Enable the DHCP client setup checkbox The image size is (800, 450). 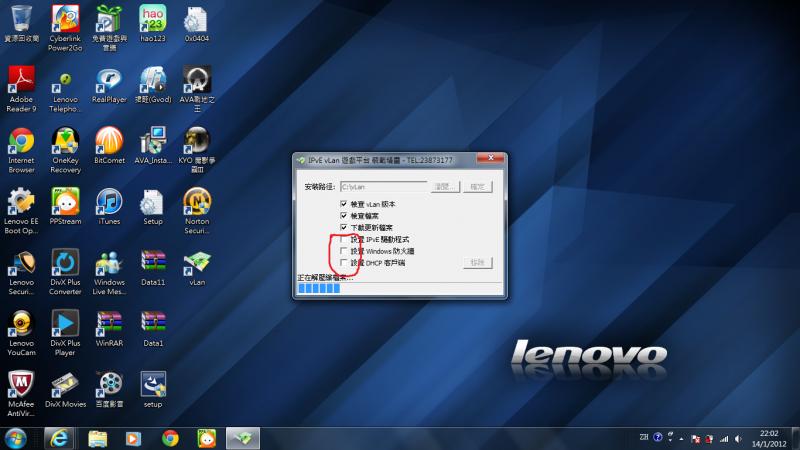343,262
